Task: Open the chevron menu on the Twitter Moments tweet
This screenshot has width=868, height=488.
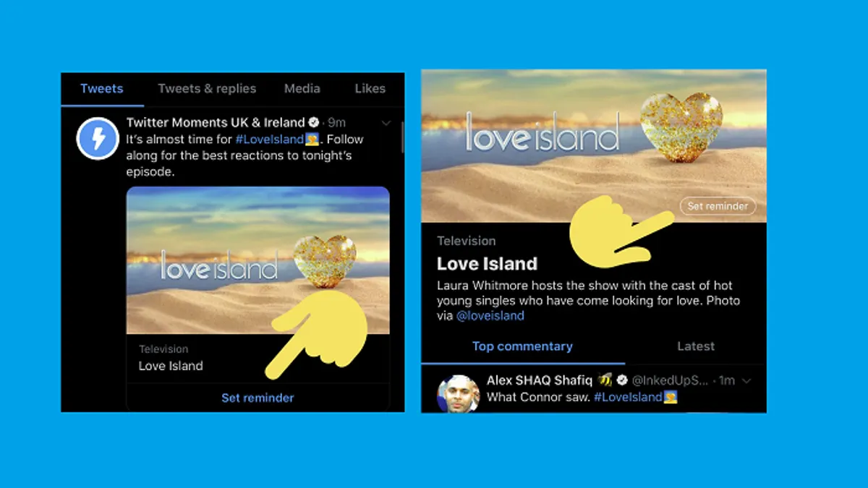Action: coord(386,123)
